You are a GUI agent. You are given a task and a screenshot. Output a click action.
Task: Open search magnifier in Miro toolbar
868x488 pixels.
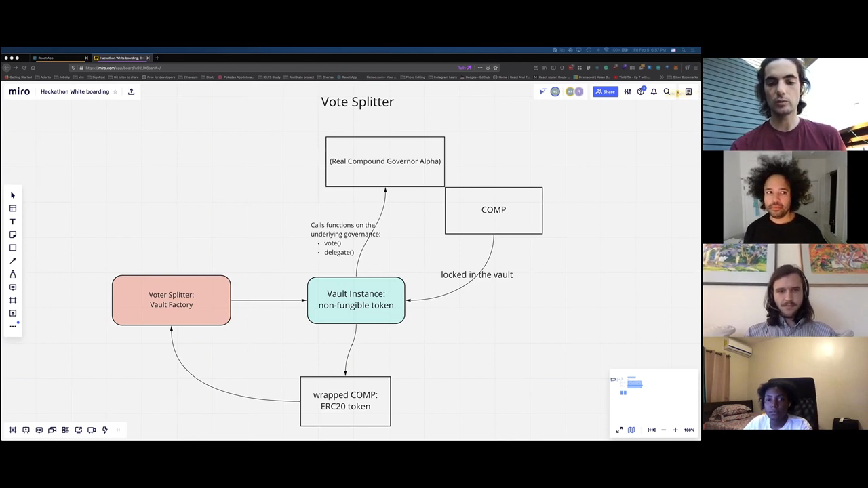point(667,91)
